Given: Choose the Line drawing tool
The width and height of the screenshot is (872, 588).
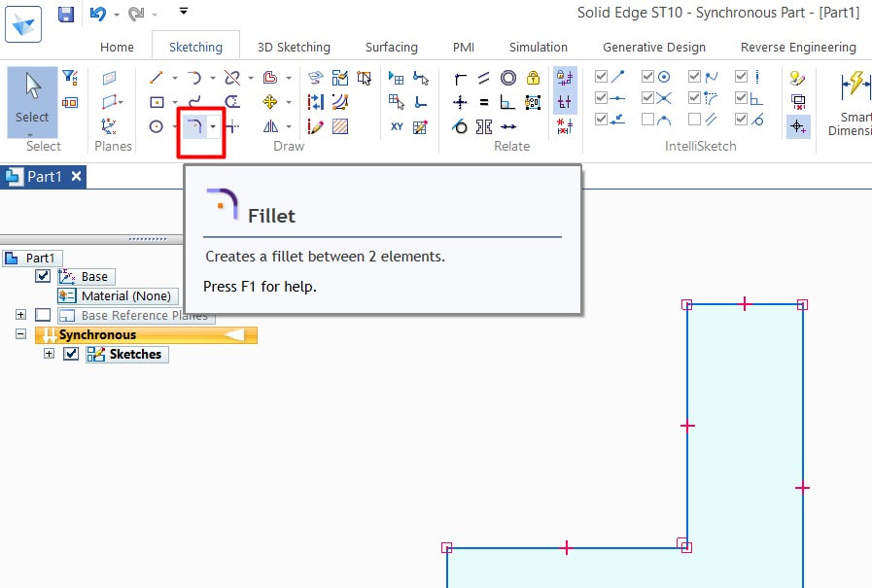Looking at the screenshot, I should tap(156, 78).
